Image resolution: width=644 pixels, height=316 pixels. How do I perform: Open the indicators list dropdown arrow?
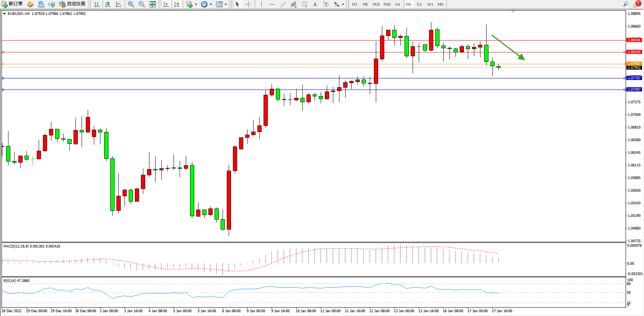[196, 5]
